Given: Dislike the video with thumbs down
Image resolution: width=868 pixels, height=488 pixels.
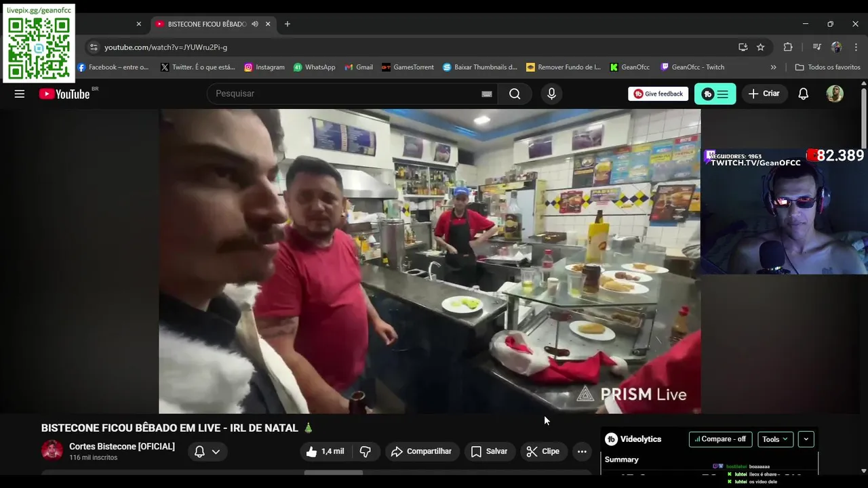Looking at the screenshot, I should pyautogui.click(x=366, y=451).
